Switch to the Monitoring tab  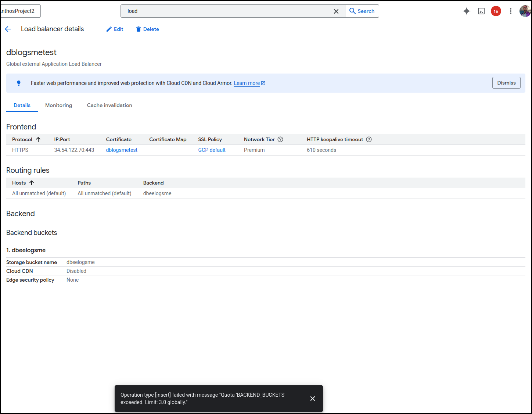click(x=58, y=105)
